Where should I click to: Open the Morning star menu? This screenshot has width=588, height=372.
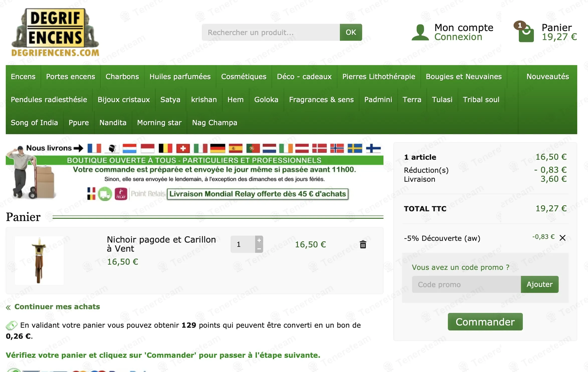pyautogui.click(x=159, y=123)
